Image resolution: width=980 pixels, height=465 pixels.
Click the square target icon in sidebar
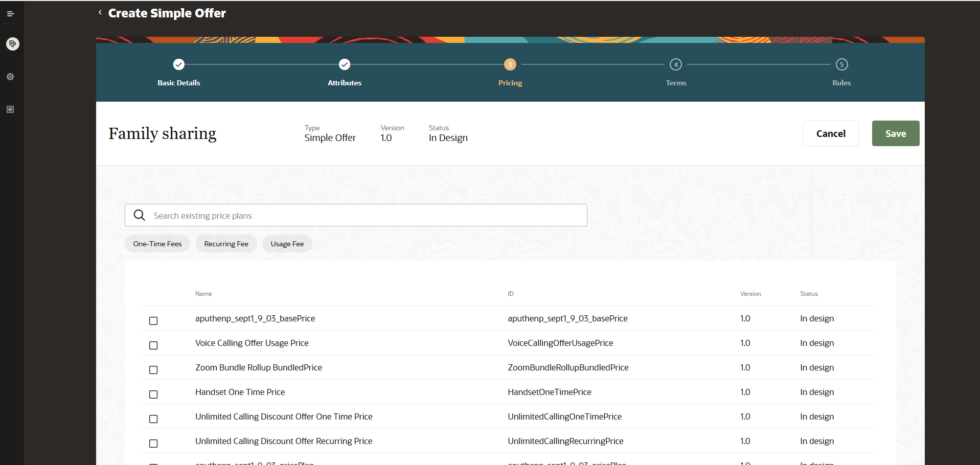[x=10, y=109]
